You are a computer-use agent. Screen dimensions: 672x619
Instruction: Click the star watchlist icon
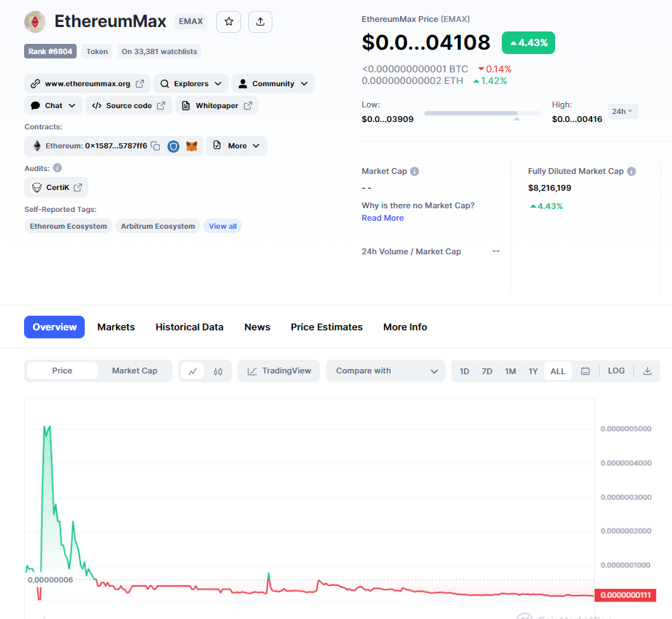coord(229,22)
